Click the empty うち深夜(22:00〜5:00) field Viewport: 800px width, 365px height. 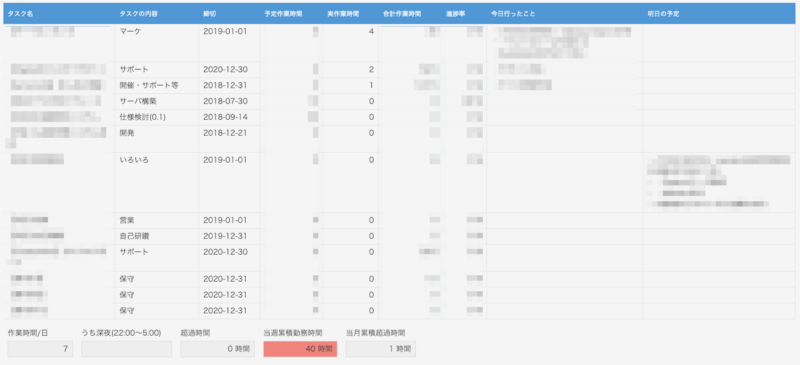tap(127, 349)
